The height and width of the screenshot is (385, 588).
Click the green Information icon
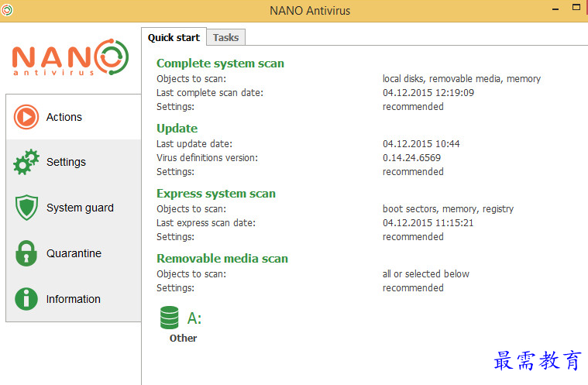tap(26, 299)
